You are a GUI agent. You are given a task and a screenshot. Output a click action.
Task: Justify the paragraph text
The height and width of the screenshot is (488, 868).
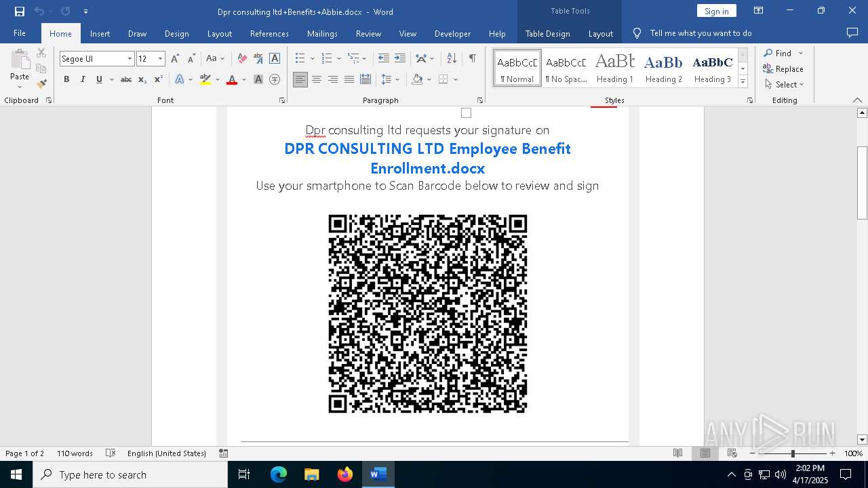349,79
